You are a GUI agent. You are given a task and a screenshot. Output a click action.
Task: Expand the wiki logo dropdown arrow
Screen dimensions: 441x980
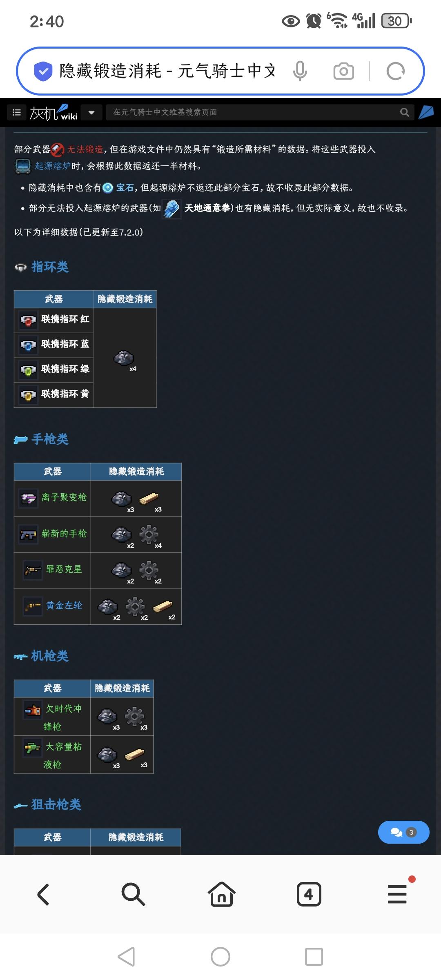tap(91, 112)
